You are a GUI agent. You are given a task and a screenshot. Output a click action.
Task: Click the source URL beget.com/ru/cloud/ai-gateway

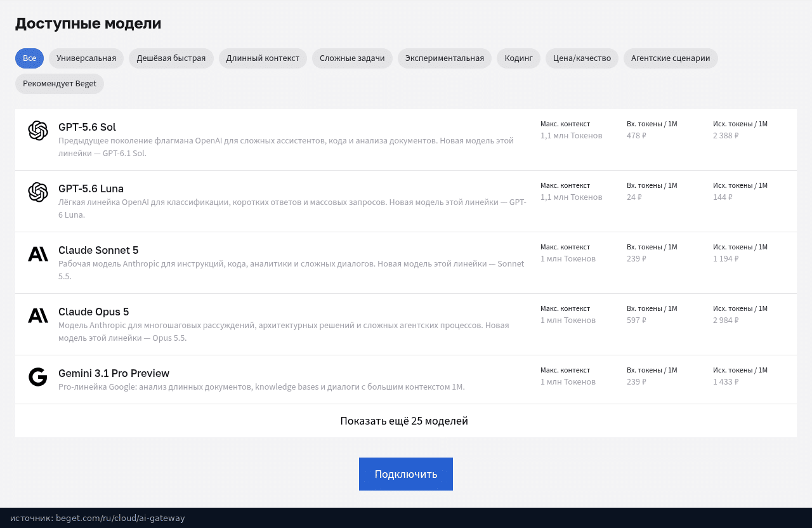121,518
